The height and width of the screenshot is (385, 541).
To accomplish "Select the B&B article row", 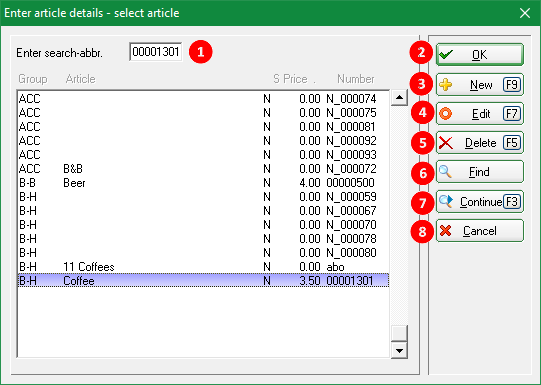I will point(203,169).
